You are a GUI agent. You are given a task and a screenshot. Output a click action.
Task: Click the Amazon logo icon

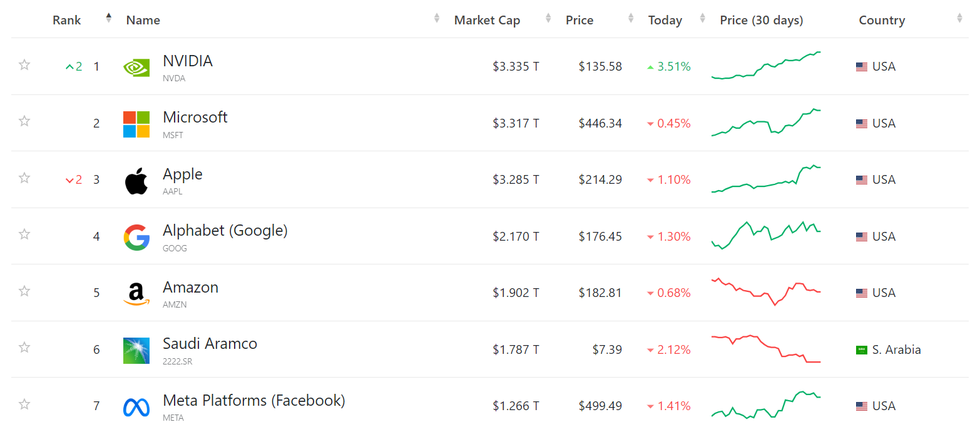click(x=136, y=294)
